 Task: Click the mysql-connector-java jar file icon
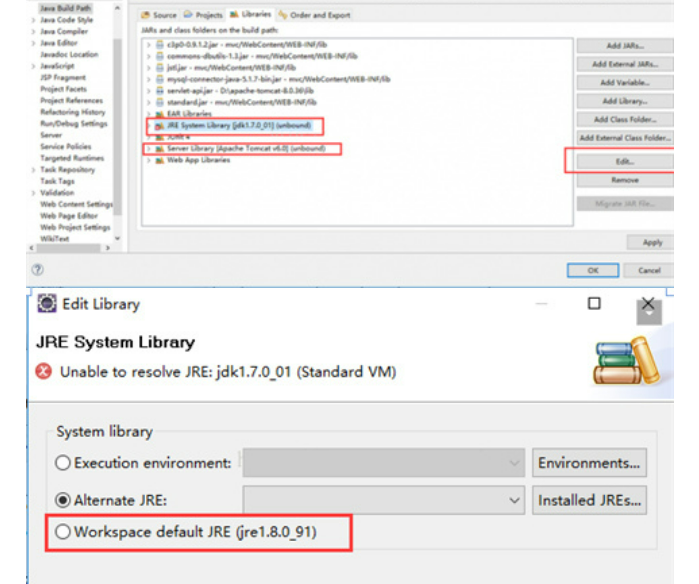(x=160, y=79)
